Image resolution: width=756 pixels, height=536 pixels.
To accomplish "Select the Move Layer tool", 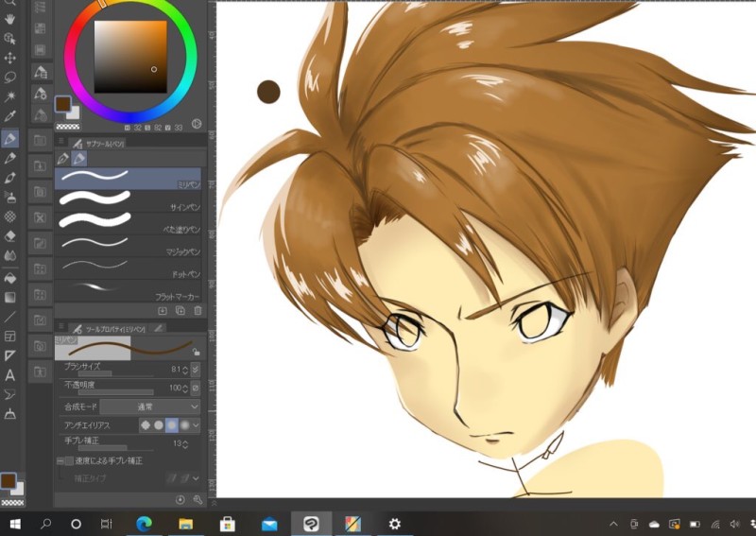I will tap(9, 59).
